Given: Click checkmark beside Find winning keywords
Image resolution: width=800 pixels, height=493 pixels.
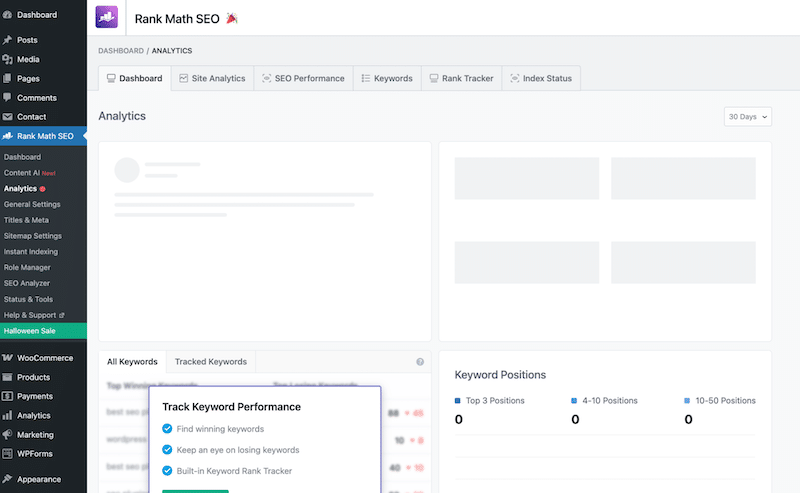Looking at the screenshot, I should (167, 429).
